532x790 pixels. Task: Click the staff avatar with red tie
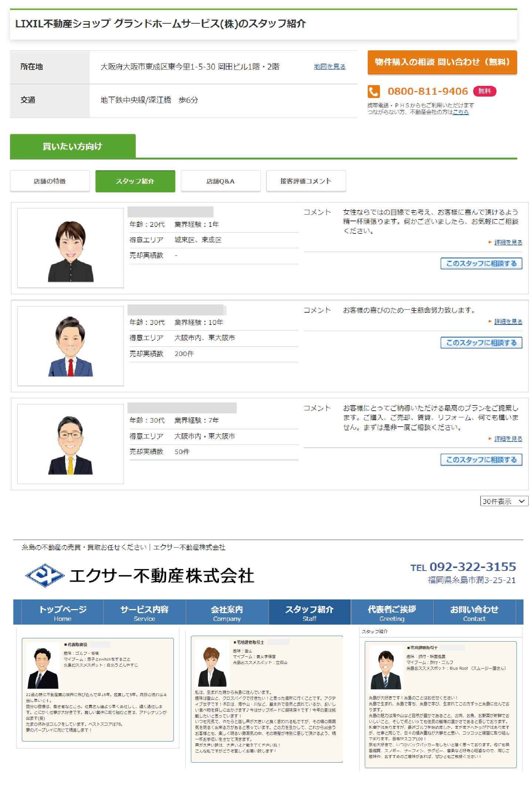(x=71, y=346)
